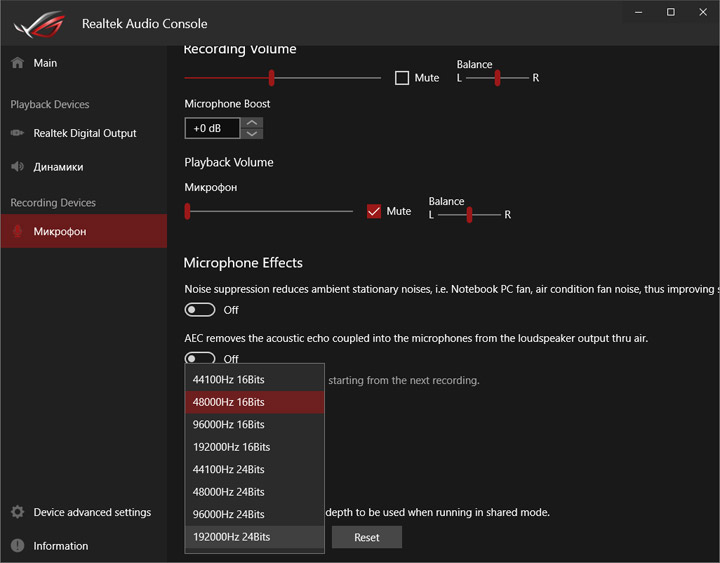Turn on the noise suppression toggle
Image resolution: width=720 pixels, height=563 pixels.
(200, 310)
